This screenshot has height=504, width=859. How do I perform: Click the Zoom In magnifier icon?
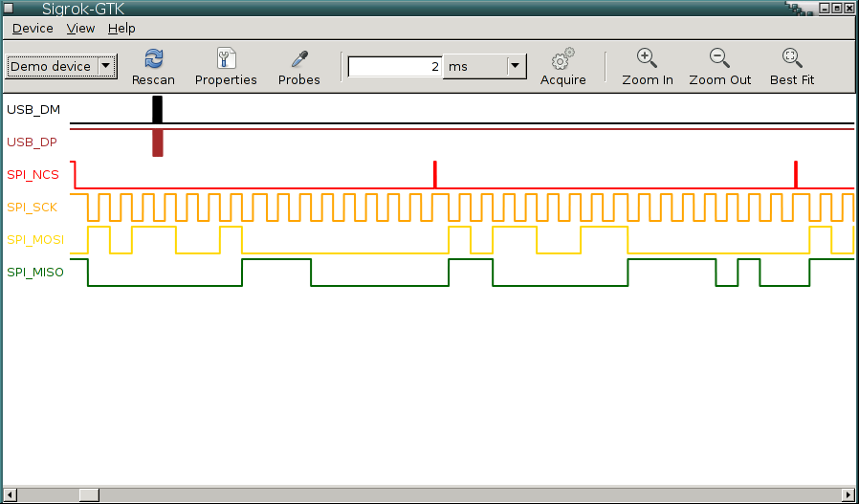coord(647,57)
